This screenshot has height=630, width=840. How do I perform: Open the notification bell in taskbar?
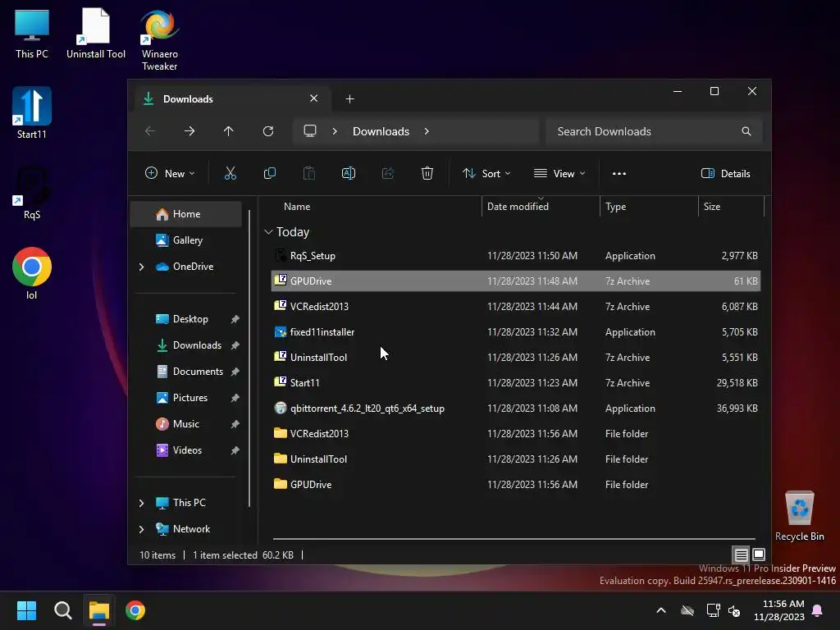(818, 610)
